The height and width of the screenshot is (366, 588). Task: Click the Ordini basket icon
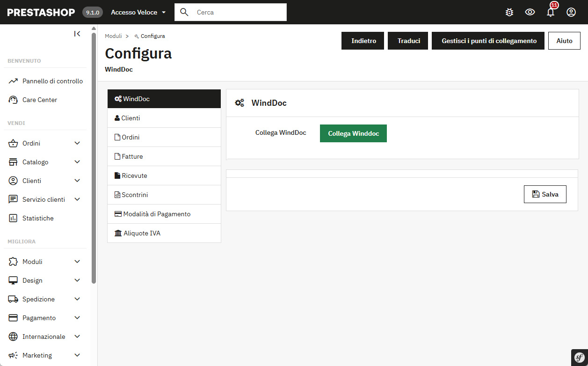coord(13,144)
